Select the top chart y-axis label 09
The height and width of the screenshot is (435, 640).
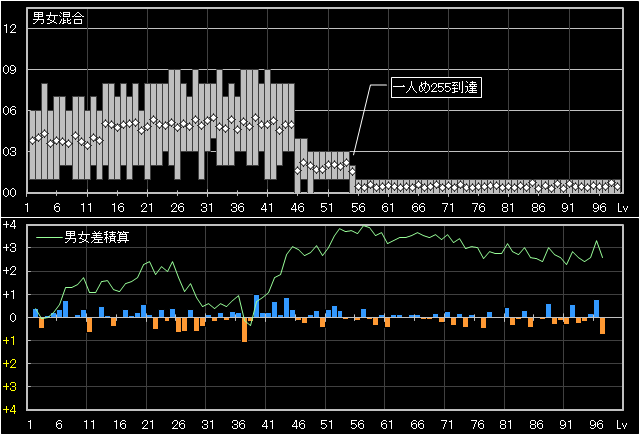[x=9, y=70]
